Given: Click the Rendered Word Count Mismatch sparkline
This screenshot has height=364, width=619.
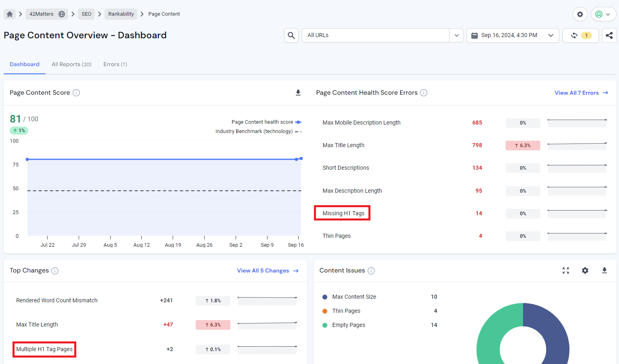Looking at the screenshot, I should tap(267, 301).
